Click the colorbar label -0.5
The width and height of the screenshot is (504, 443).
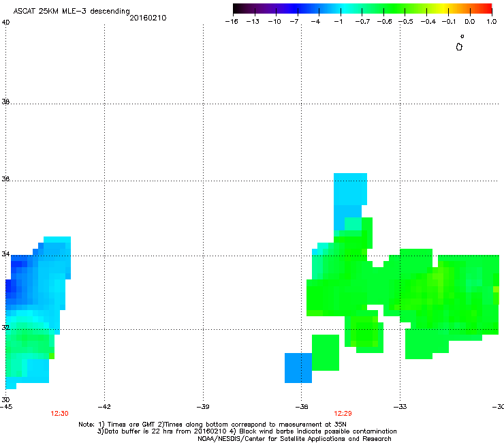(406, 22)
